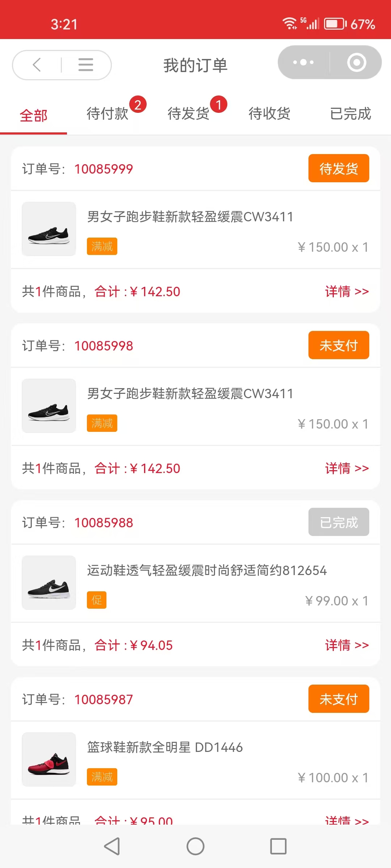Tap 未支付 button on order 10085998
This screenshot has height=868, width=391.
339,345
